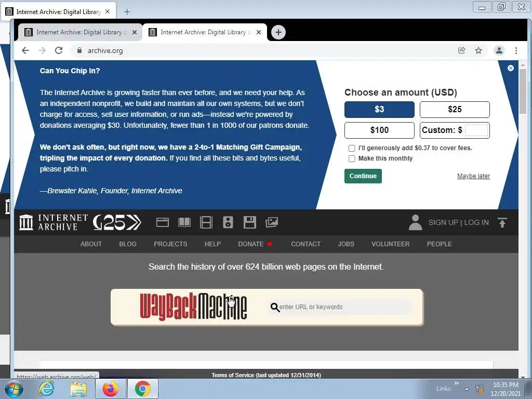The width and height of the screenshot is (532, 399).
Task: Open the HELP menu item
Action: click(212, 244)
